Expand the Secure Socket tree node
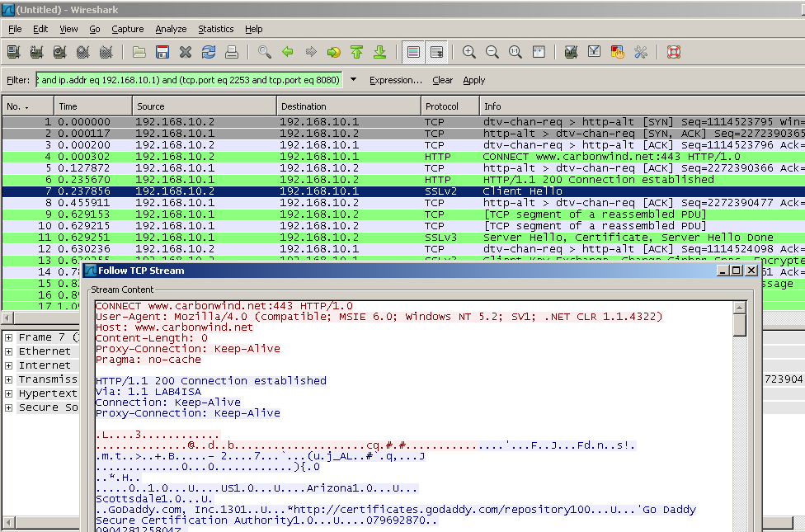 point(8,407)
